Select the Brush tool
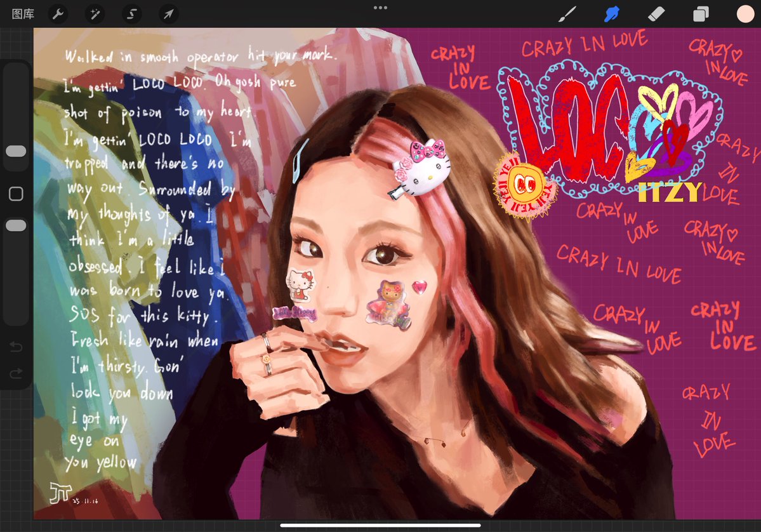Screen dimensions: 761x532 click(x=567, y=14)
